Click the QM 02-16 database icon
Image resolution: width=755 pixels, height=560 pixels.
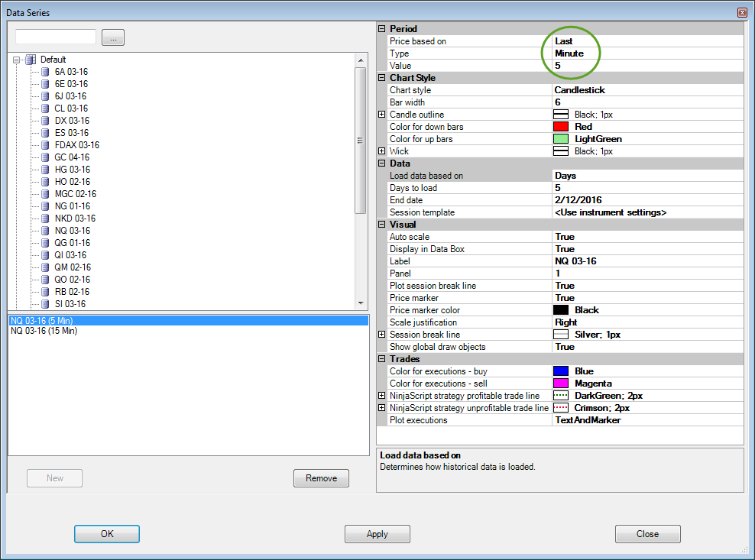[x=45, y=267]
